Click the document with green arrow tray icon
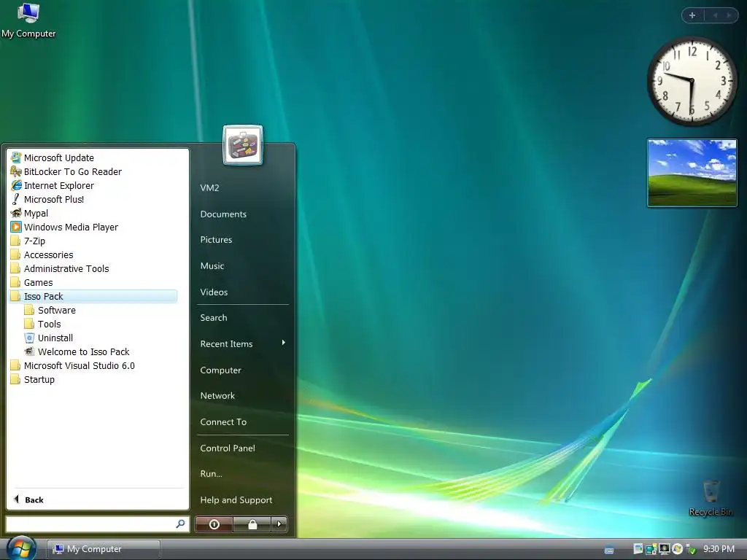The height and width of the screenshot is (560, 747). pyautogui.click(x=638, y=549)
